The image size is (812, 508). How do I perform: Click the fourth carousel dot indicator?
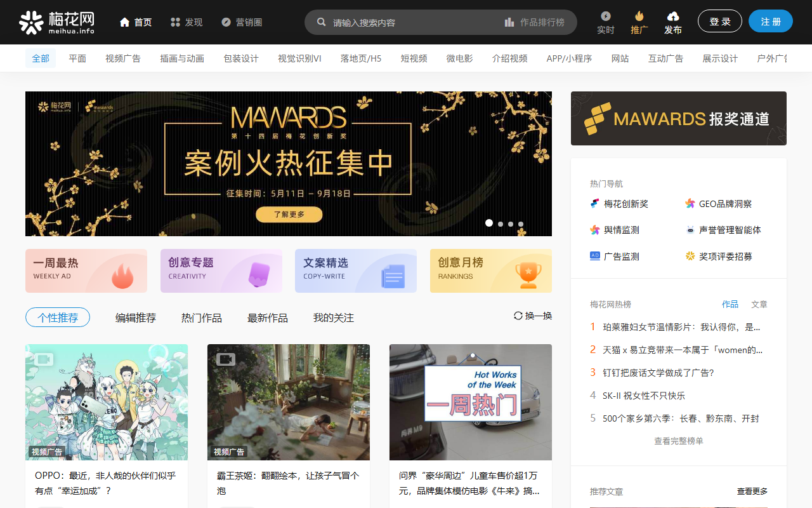click(x=521, y=224)
